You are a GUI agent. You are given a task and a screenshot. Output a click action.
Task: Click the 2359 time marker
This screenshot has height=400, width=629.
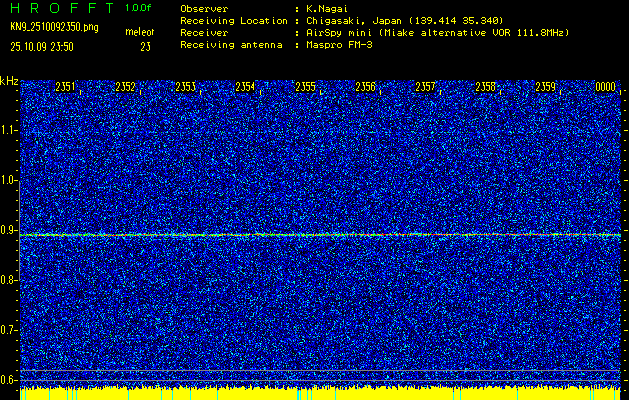pyautogui.click(x=546, y=88)
